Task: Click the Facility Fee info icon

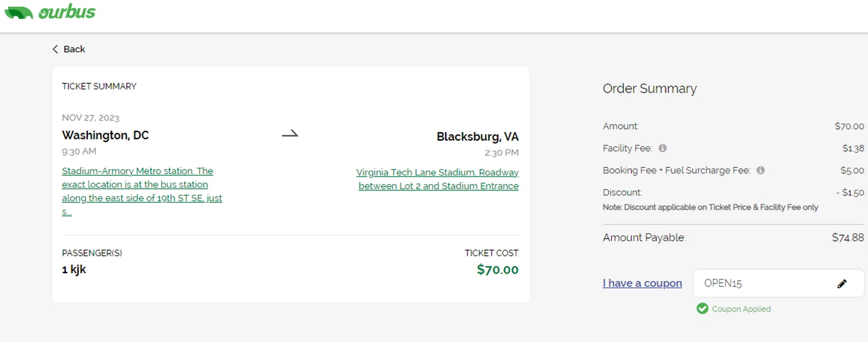Action: tap(663, 148)
